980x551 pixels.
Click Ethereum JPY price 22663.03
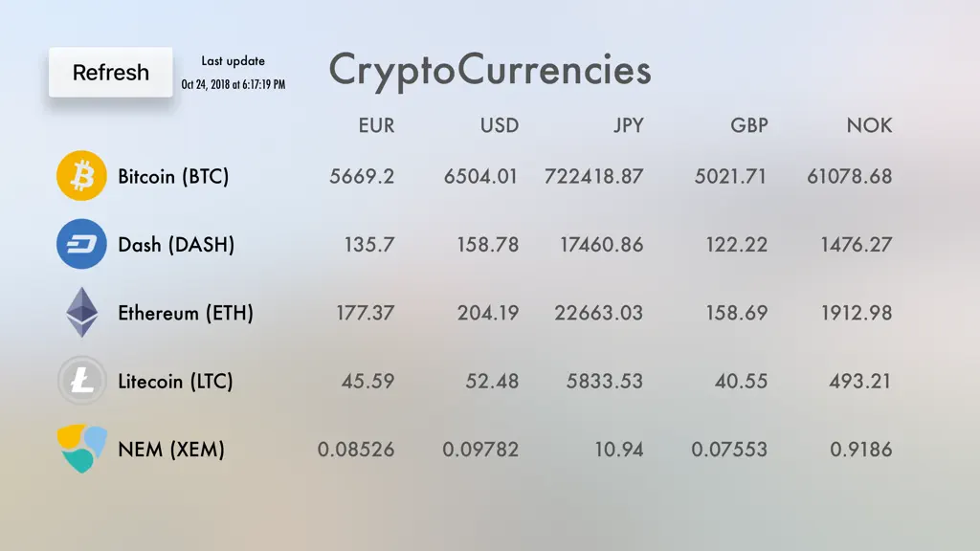(599, 313)
